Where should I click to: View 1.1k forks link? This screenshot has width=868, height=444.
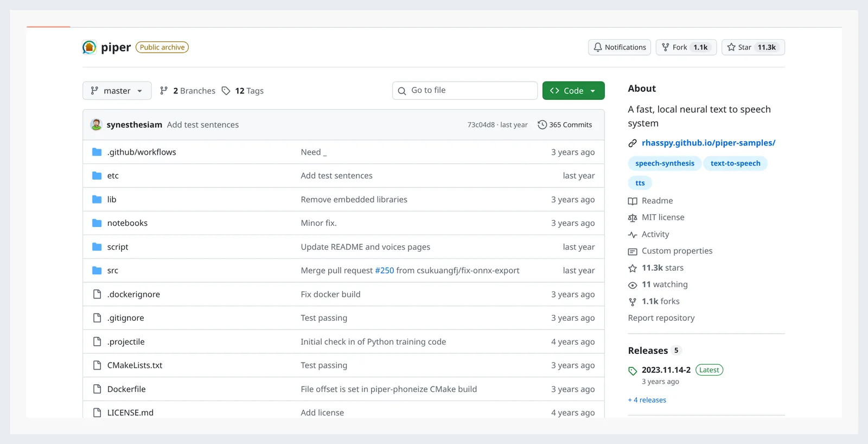tap(661, 301)
